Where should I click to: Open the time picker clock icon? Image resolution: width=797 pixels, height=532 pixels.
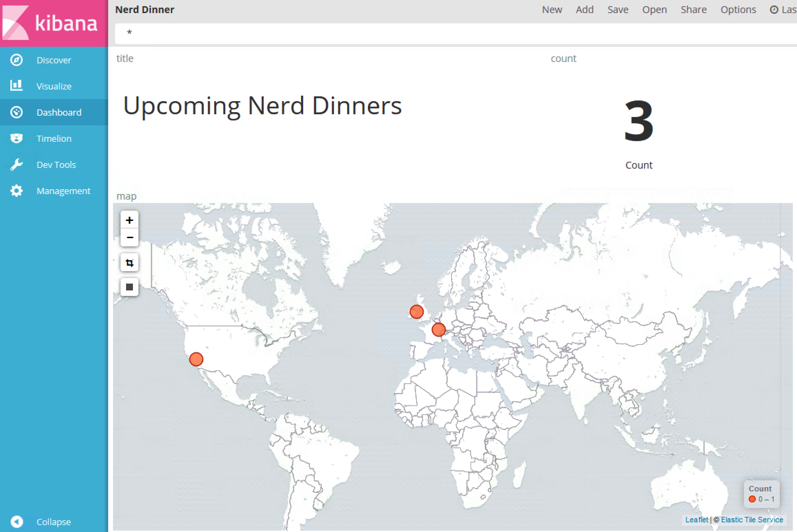tap(774, 9)
